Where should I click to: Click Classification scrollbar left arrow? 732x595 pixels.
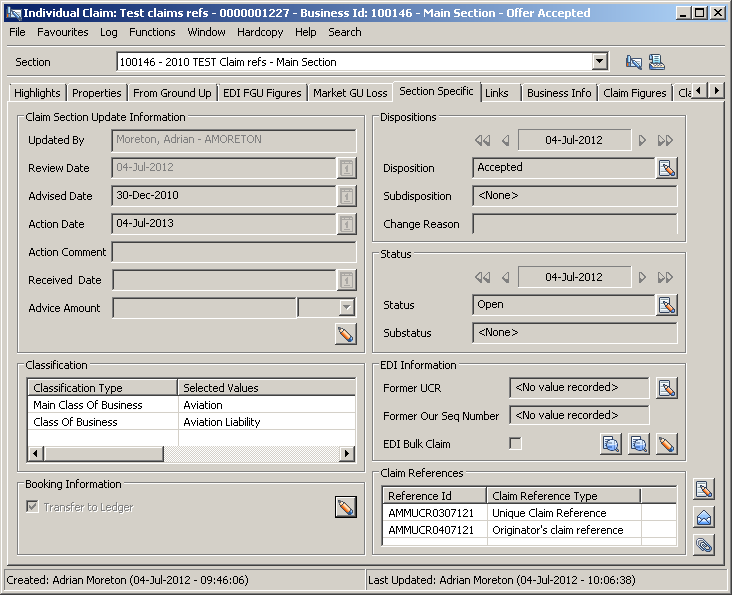point(36,454)
